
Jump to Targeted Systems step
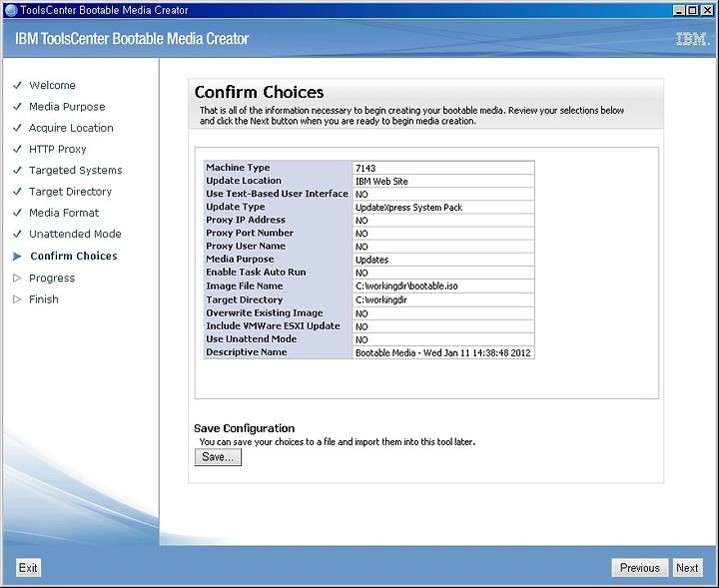click(76, 170)
